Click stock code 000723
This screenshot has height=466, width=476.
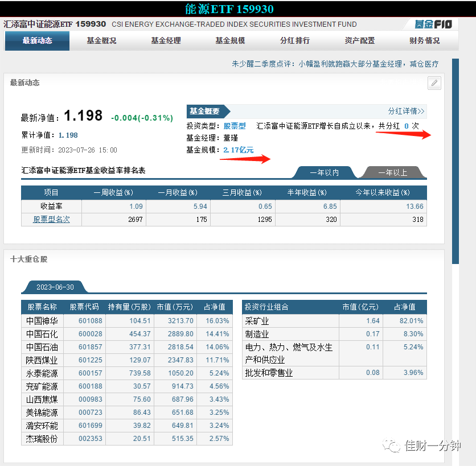pos(90,413)
